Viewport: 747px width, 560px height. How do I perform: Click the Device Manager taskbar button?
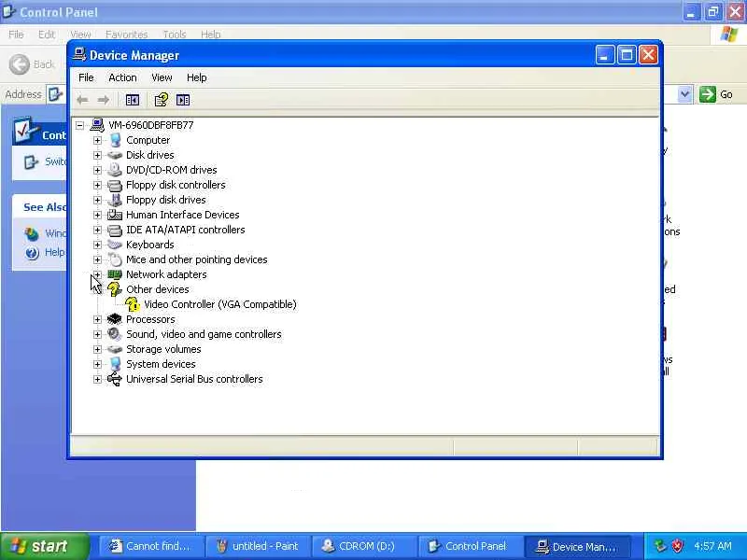578,546
